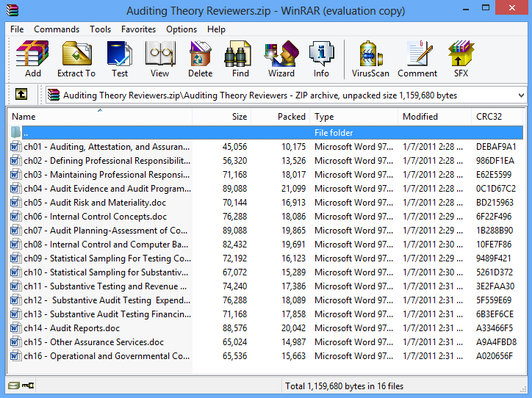
Task: Click Word icon of ch05 file
Action: [x=15, y=203]
